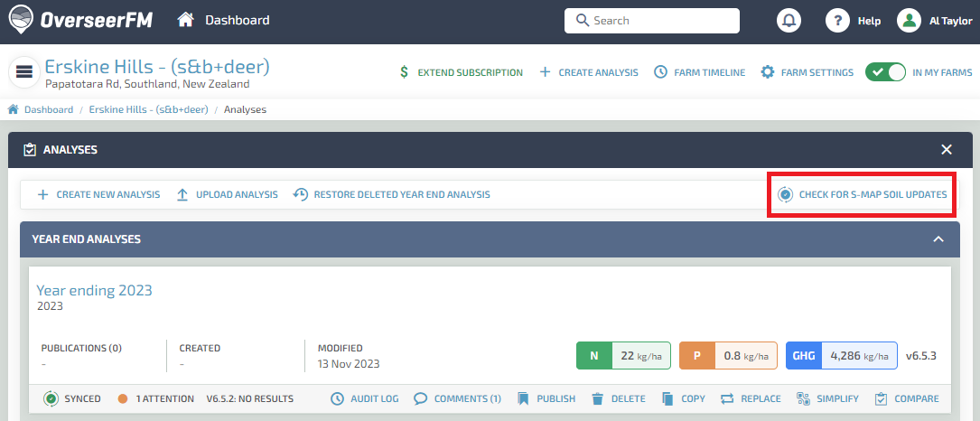Click Create New Analysis
The height and width of the screenshot is (421, 980).
click(98, 194)
